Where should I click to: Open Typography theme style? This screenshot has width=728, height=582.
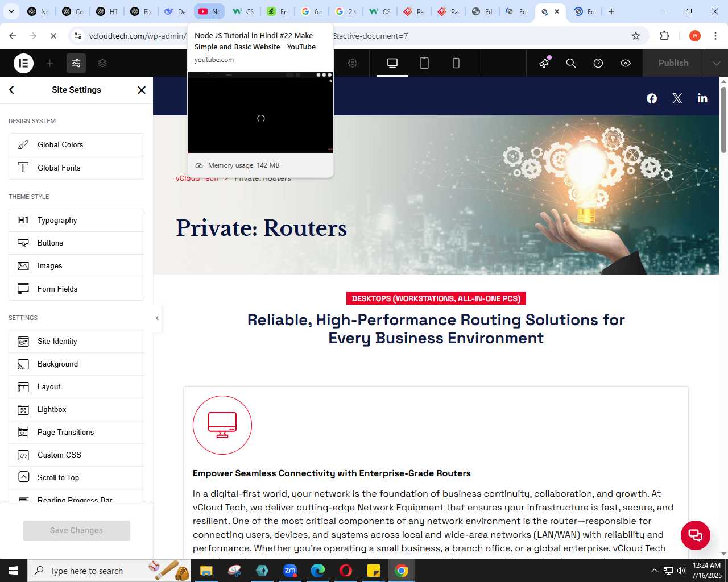tap(76, 221)
